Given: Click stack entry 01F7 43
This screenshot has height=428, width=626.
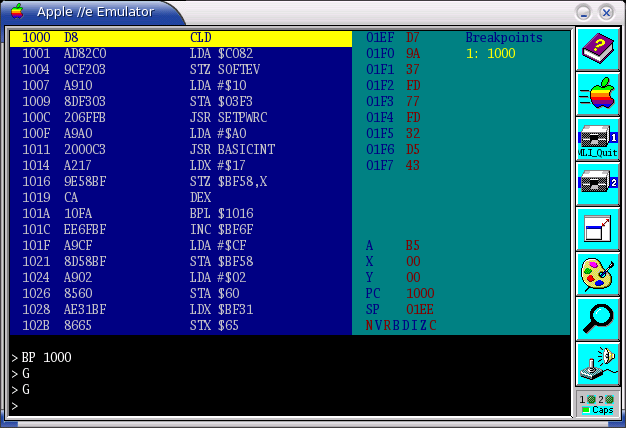Looking at the screenshot, I should (393, 166).
